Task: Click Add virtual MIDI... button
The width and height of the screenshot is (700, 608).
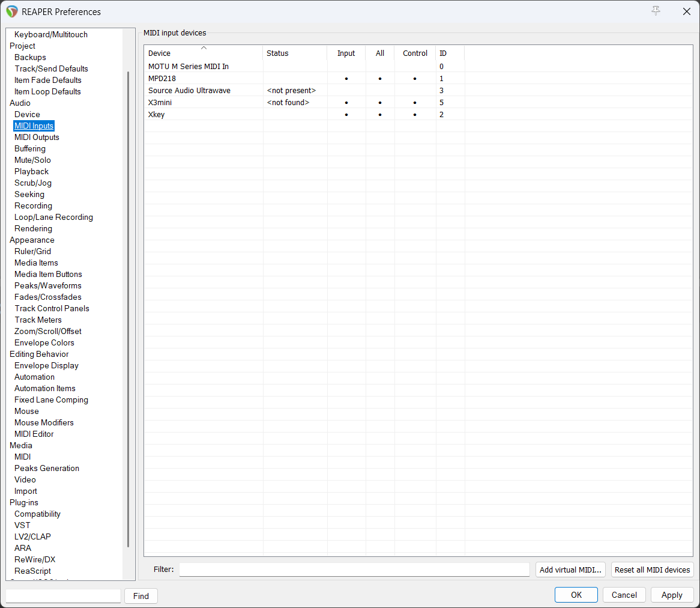Action: coord(570,570)
